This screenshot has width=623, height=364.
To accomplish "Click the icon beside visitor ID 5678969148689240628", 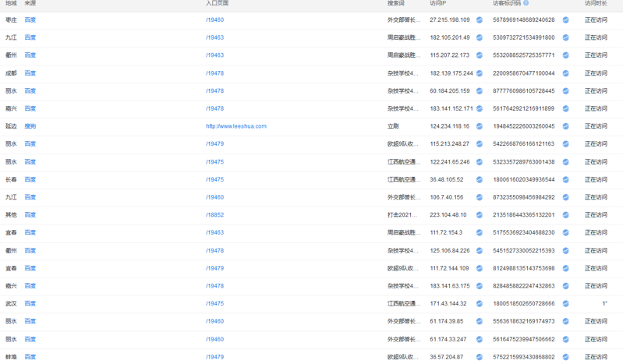I will pyautogui.click(x=565, y=20).
